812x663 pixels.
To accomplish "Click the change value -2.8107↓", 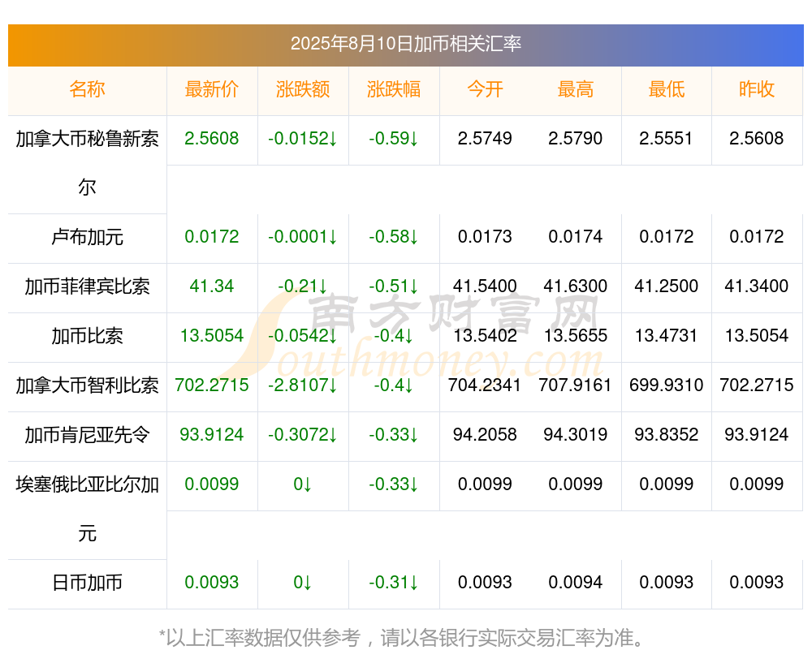I will click(x=303, y=385).
